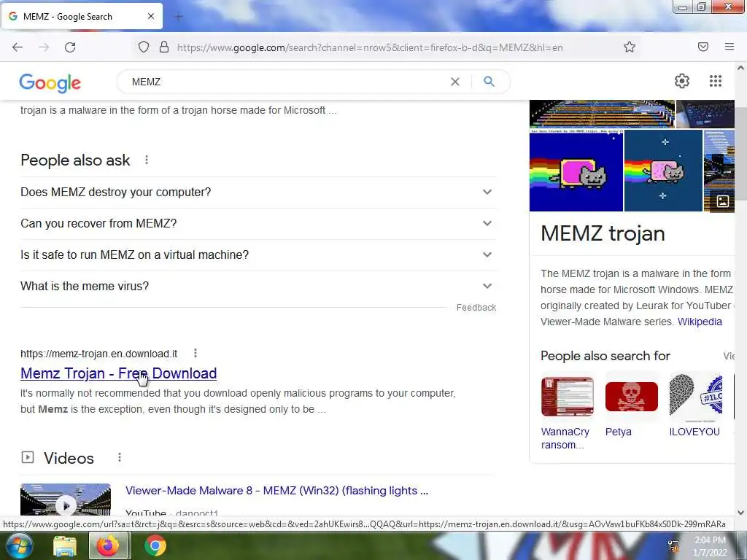Image resolution: width=747 pixels, height=560 pixels.
Task: Open more images icon on knowledge panel
Action: click(x=723, y=201)
